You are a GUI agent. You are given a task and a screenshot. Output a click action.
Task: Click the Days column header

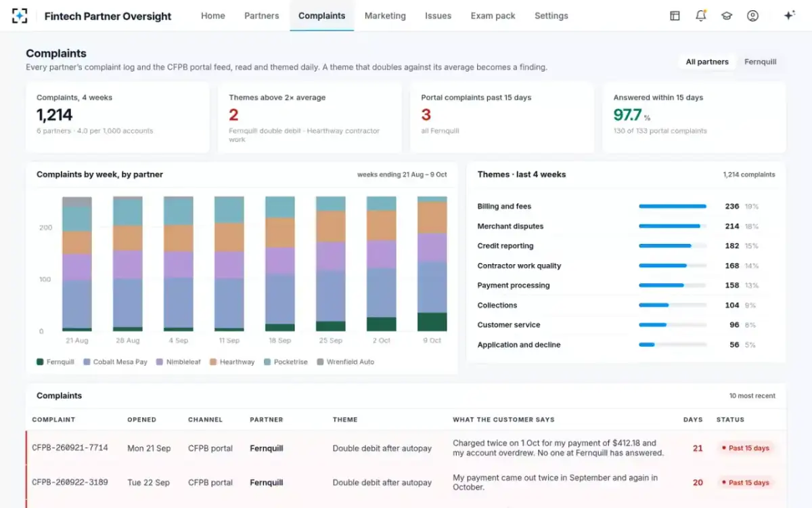pos(693,420)
